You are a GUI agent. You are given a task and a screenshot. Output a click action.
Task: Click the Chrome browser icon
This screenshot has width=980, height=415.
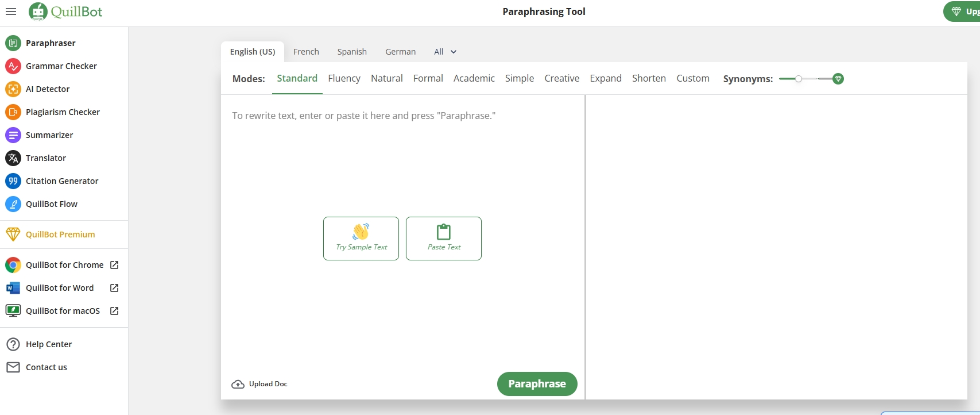click(x=13, y=265)
